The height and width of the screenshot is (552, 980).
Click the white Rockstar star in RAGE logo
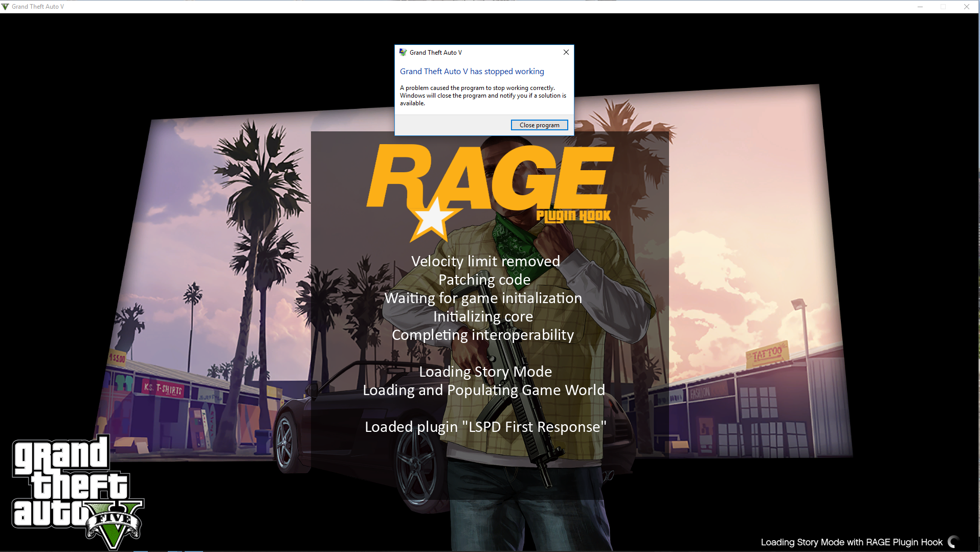432,219
